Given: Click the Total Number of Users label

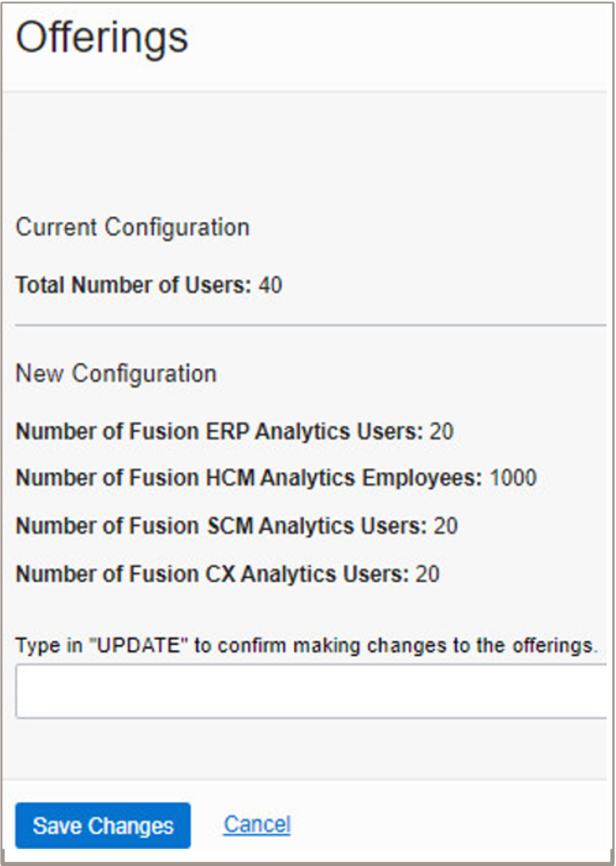Looking at the screenshot, I should (x=133, y=285).
